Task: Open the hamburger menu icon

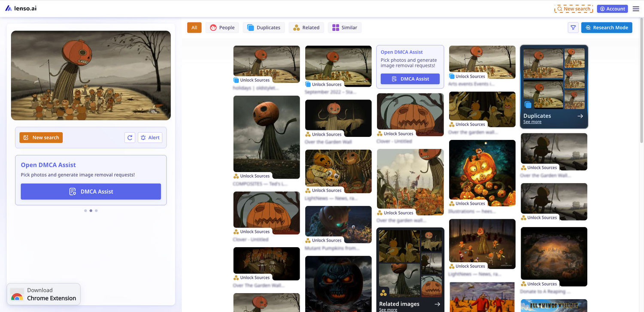Action: point(636,9)
